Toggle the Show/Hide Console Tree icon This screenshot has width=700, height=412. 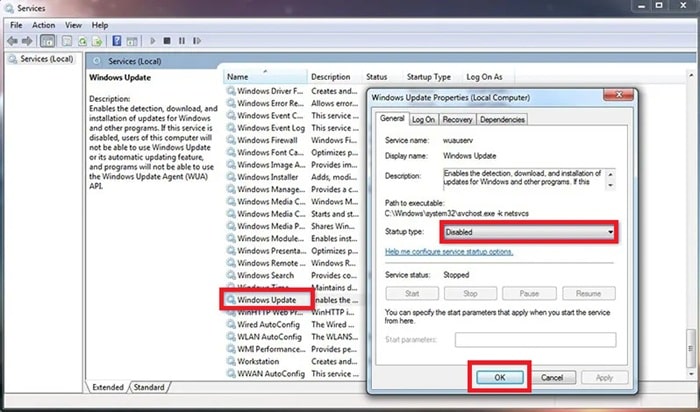[47, 41]
